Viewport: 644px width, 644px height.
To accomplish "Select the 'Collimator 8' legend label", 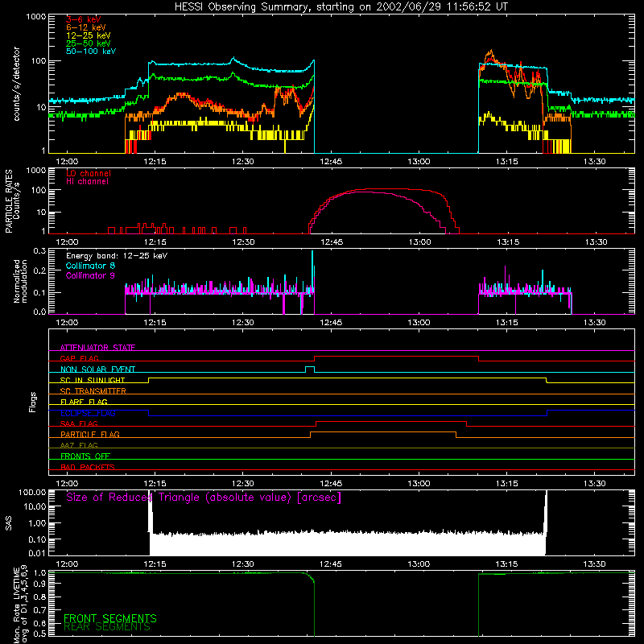I will tap(90, 266).
